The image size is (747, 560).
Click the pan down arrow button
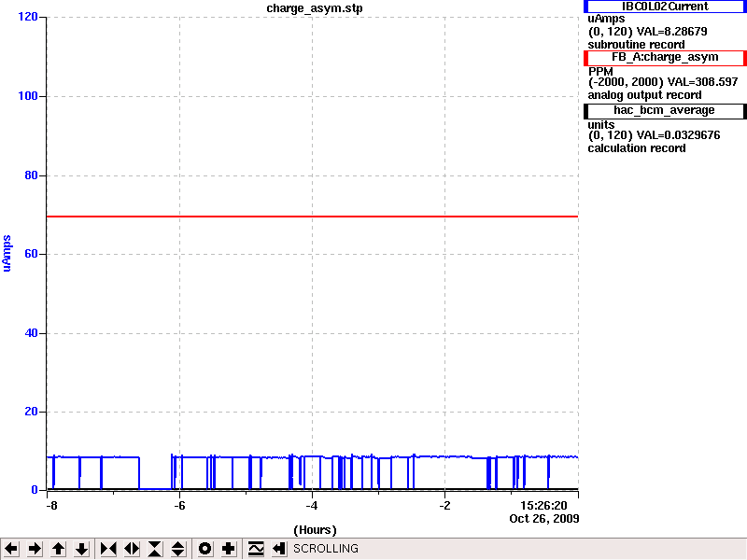(x=81, y=549)
